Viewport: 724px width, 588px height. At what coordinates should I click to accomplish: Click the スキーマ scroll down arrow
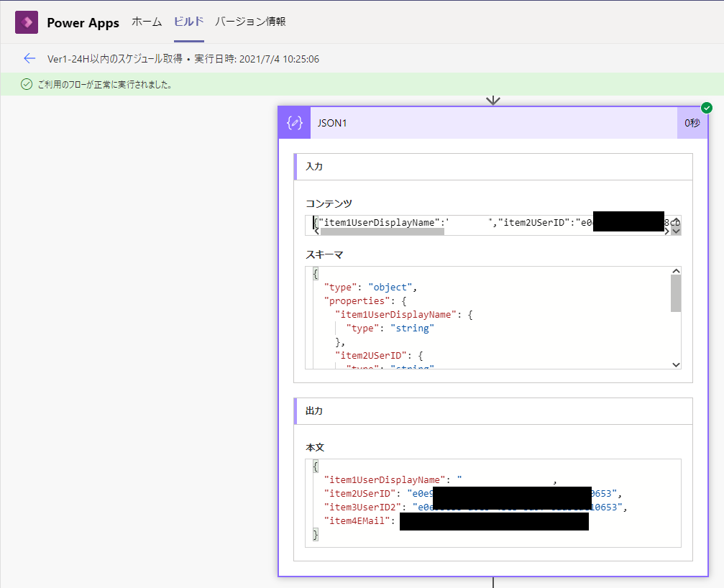(676, 364)
